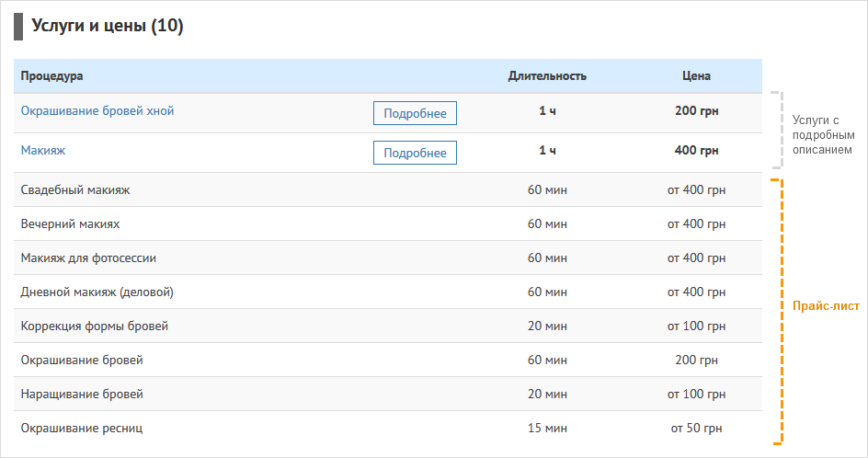The width and height of the screenshot is (868, 458).
Task: Click the bold '400 грн' price for Макияж
Action: (x=696, y=150)
